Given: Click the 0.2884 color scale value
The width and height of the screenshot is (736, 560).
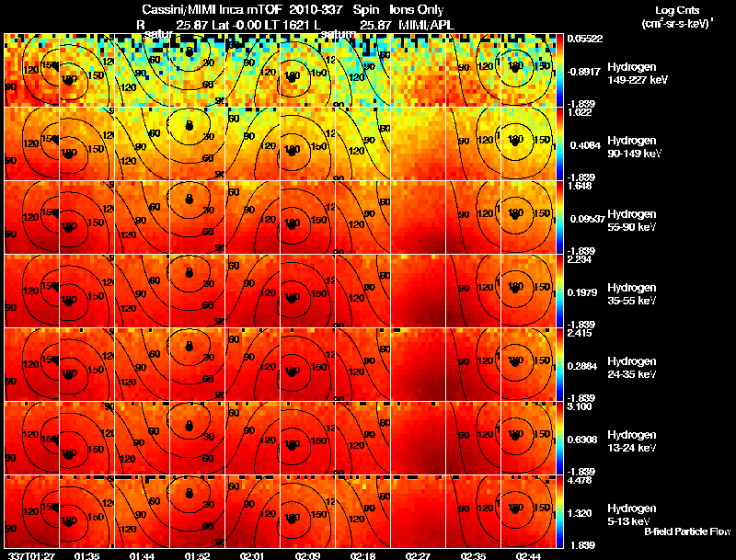Looking at the screenshot, I should (x=583, y=366).
